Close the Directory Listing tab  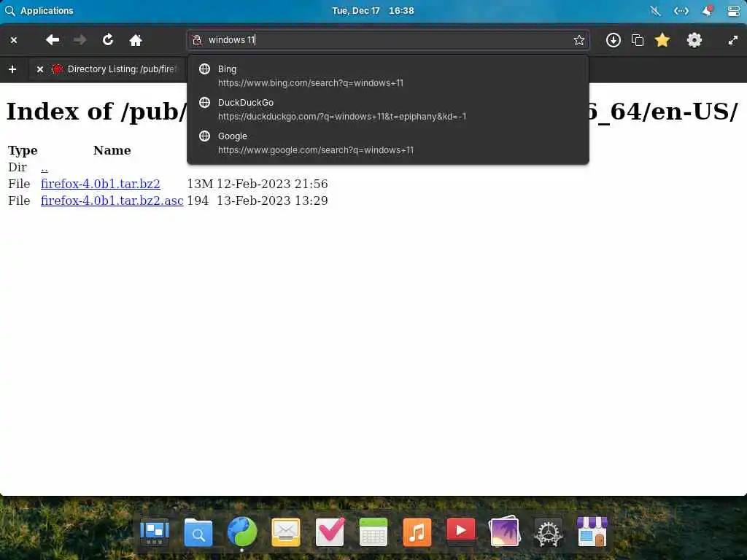click(x=40, y=69)
